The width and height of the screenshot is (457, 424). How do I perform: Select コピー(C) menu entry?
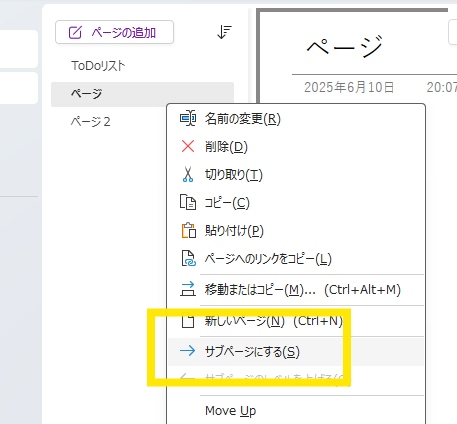pyautogui.click(x=296, y=203)
